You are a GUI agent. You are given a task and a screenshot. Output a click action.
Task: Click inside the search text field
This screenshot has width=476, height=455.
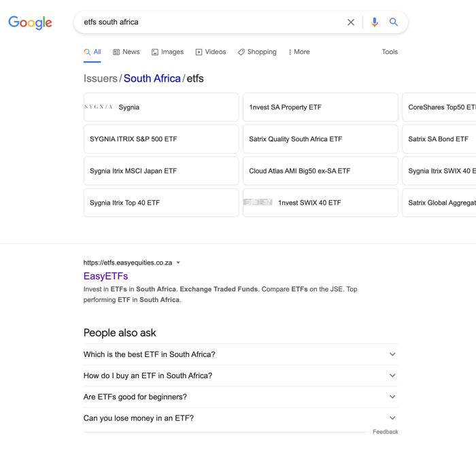point(212,22)
